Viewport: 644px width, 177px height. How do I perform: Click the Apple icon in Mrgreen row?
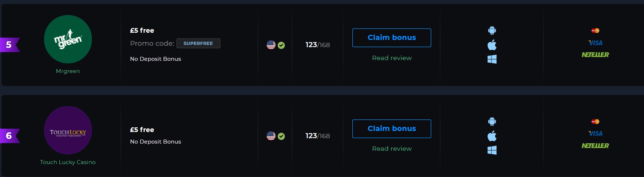[492, 45]
